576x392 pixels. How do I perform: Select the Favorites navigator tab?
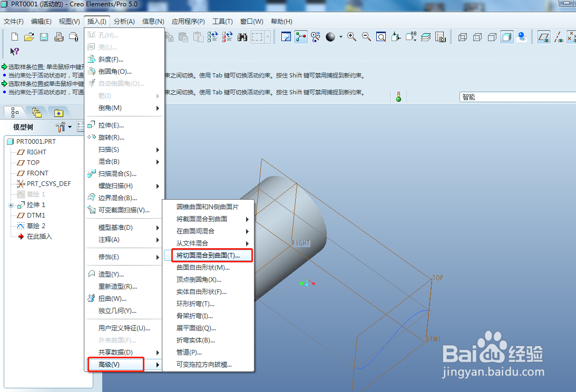[x=59, y=113]
